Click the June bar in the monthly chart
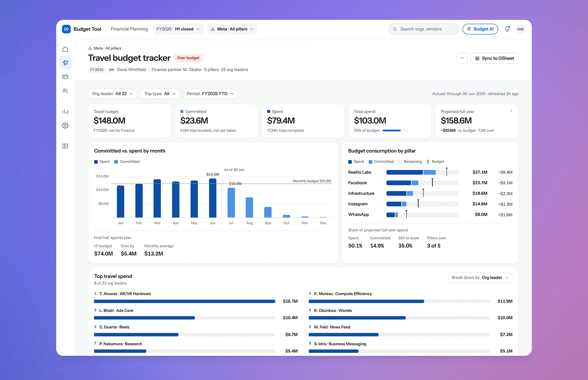The height and width of the screenshot is (380, 588). pyautogui.click(x=213, y=198)
